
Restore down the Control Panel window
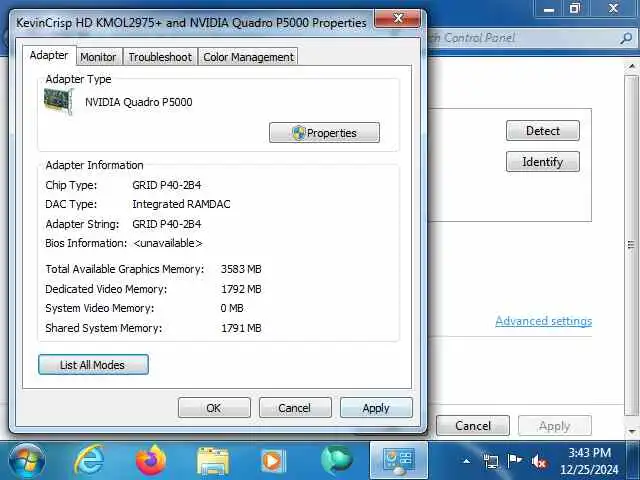574,8
